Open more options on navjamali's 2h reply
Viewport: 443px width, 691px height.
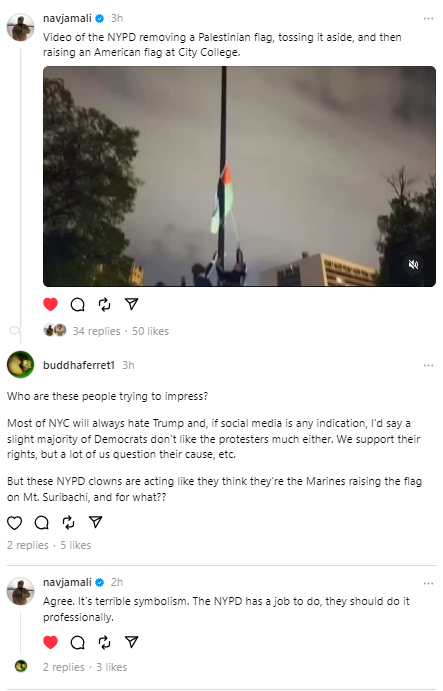point(428,583)
